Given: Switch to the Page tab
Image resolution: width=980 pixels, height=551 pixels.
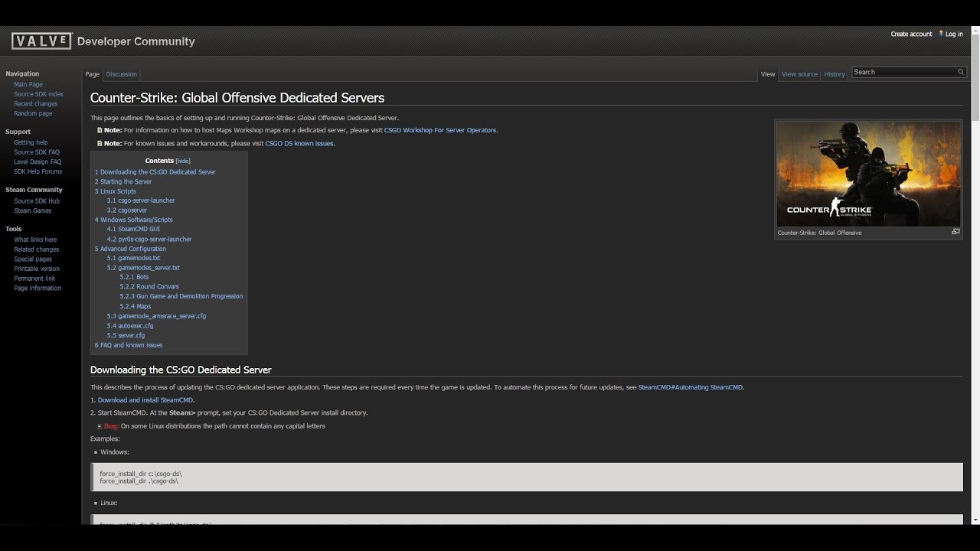Looking at the screenshot, I should pyautogui.click(x=93, y=74).
